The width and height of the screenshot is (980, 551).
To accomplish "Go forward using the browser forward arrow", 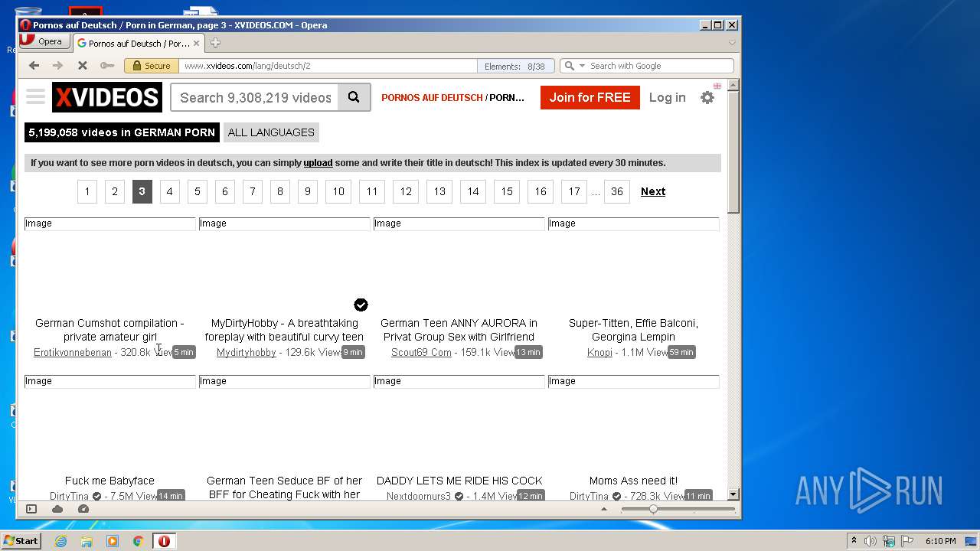I will [57, 66].
